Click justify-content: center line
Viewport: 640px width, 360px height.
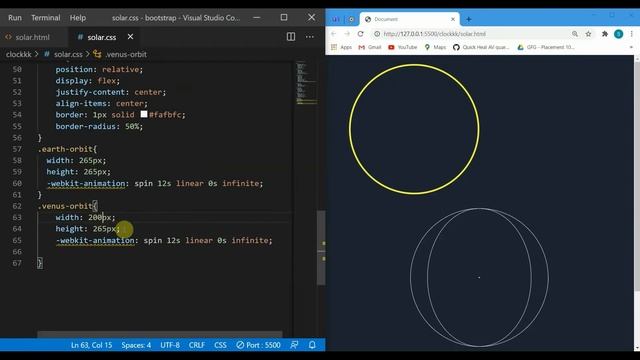coord(111,92)
